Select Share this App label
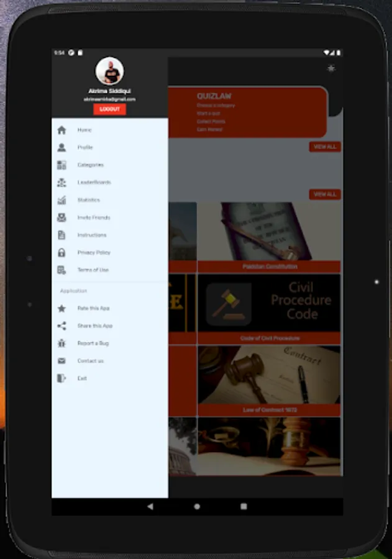This screenshot has height=559, width=392. [95, 325]
